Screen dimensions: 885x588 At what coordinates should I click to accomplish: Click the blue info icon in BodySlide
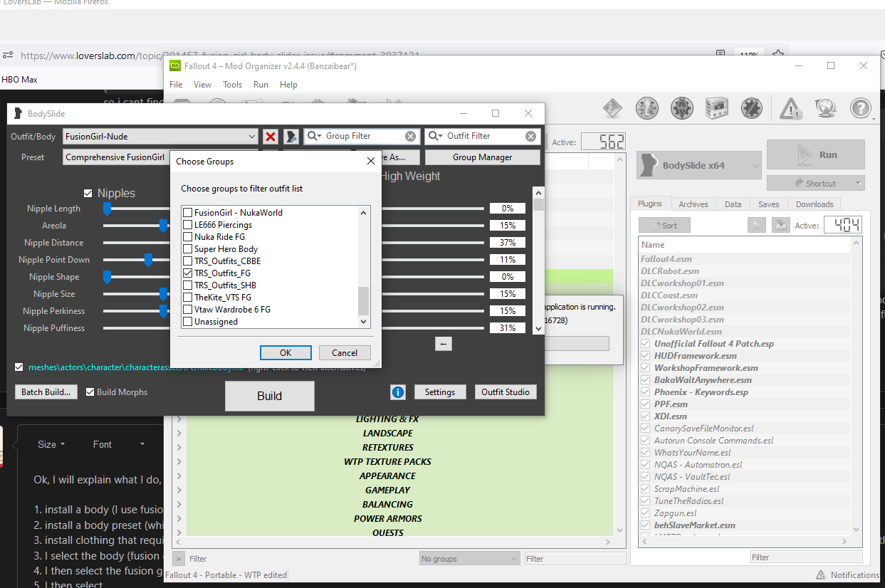pyautogui.click(x=398, y=392)
